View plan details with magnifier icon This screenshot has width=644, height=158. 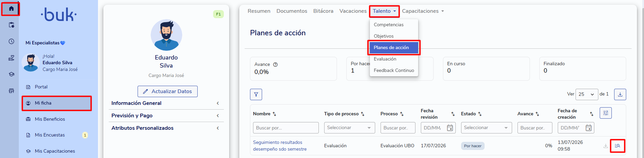click(x=617, y=146)
